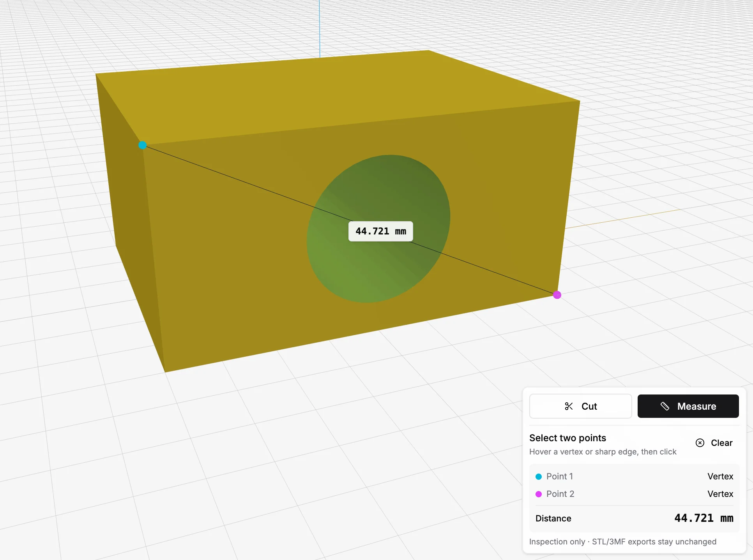Click the Vertex type text in the Point 2 row
This screenshot has height=560, width=753.
point(720,494)
